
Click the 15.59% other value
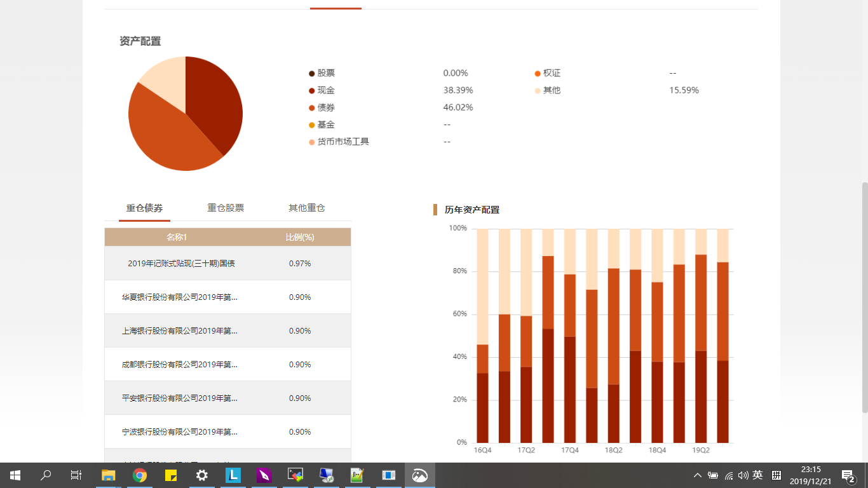coord(684,90)
